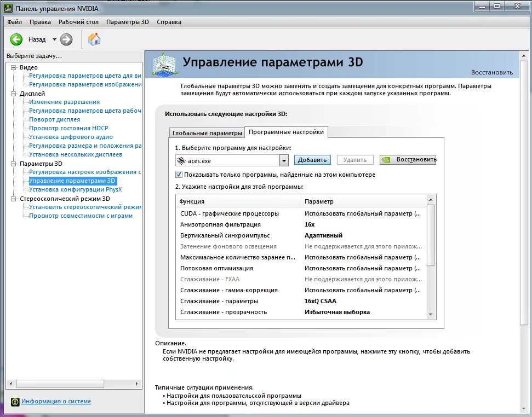Click the Функция column header
The image size is (532, 417).
[x=238, y=201]
